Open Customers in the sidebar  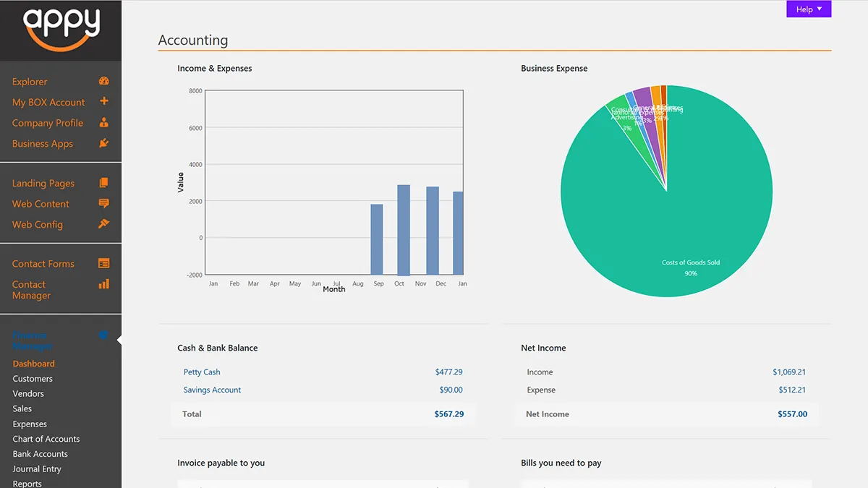pyautogui.click(x=33, y=379)
